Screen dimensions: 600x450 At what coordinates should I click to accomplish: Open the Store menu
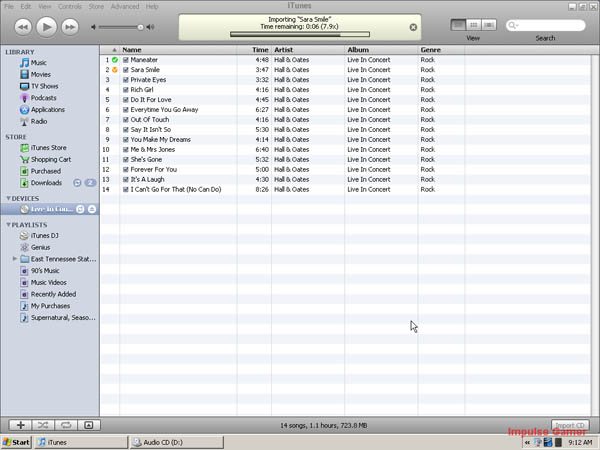(x=96, y=7)
